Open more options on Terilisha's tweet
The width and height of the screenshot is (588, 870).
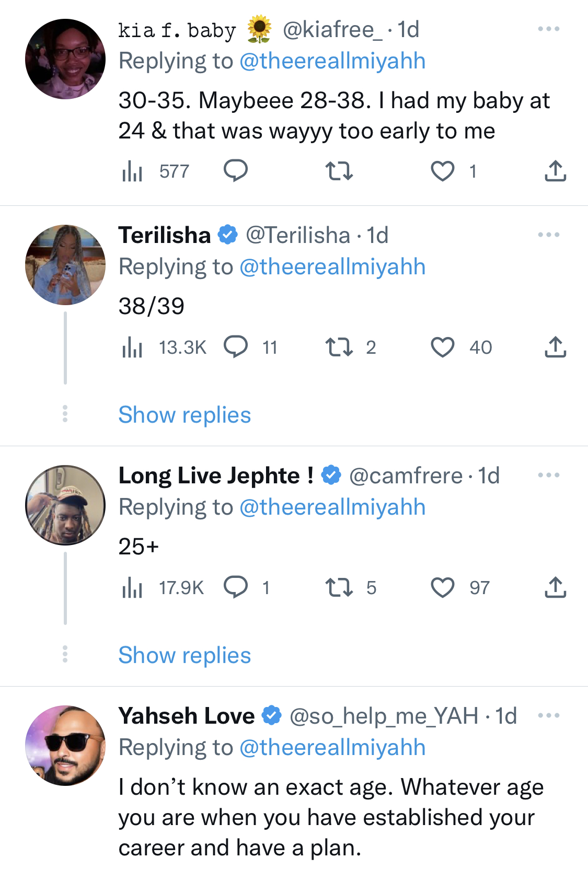click(549, 235)
